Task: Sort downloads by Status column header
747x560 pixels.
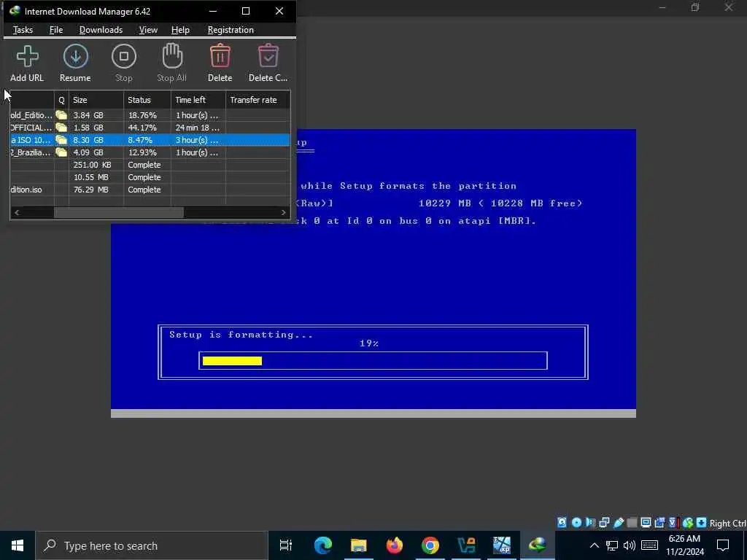Action: click(x=147, y=99)
